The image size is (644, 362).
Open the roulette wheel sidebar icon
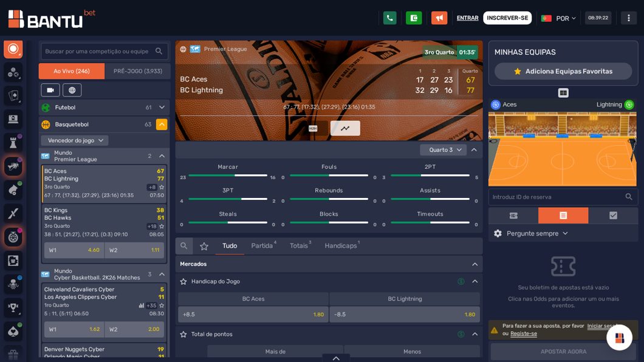pos(13,237)
